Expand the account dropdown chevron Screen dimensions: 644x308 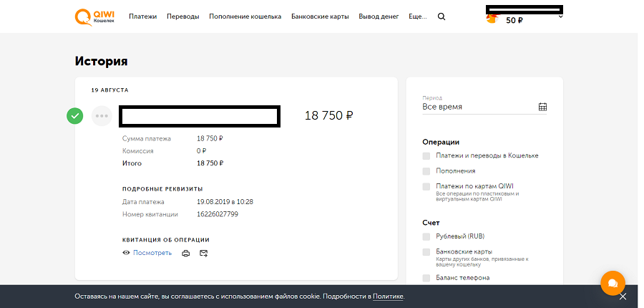560,17
